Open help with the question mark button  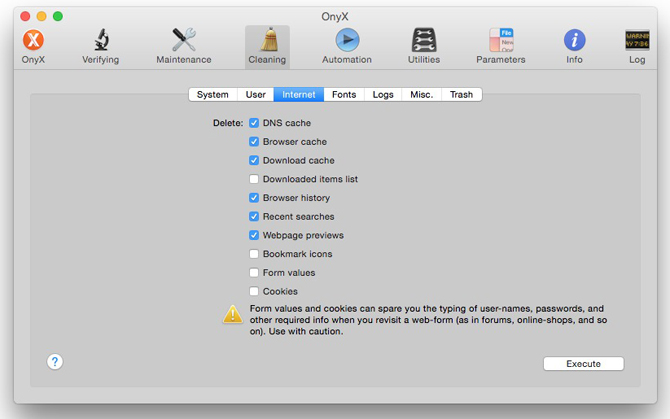(x=55, y=362)
